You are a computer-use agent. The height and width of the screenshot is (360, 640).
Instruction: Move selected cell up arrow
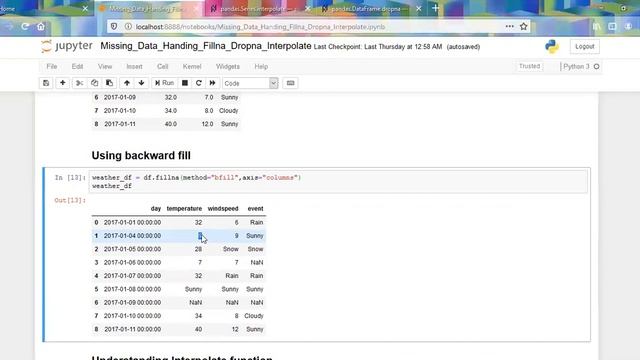point(127,83)
